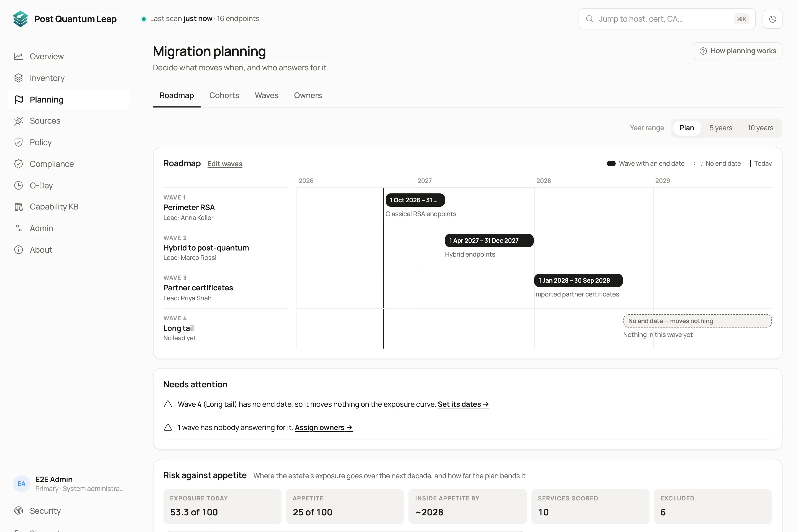This screenshot has width=798, height=532.
Task: Switch to the Cohorts tab
Action: 224,95
